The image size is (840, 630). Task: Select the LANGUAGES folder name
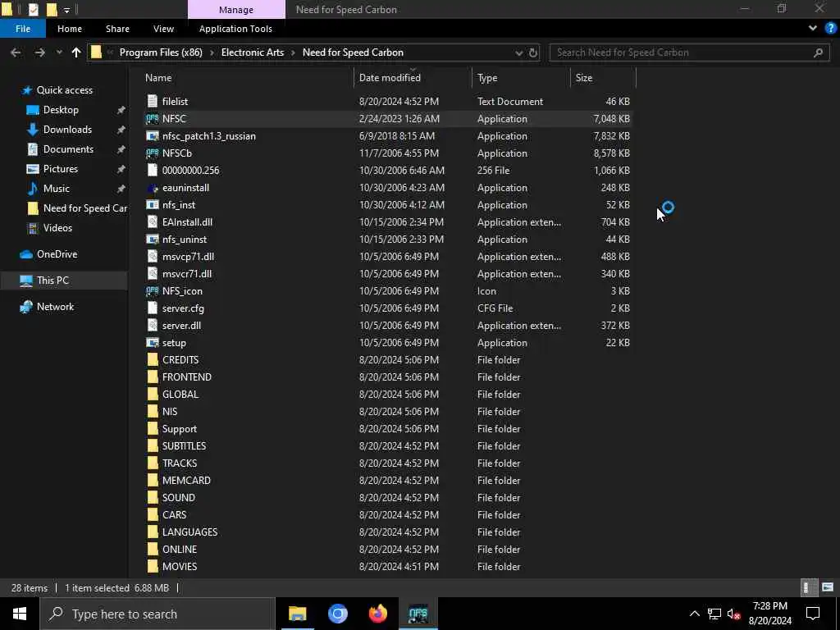tap(189, 532)
